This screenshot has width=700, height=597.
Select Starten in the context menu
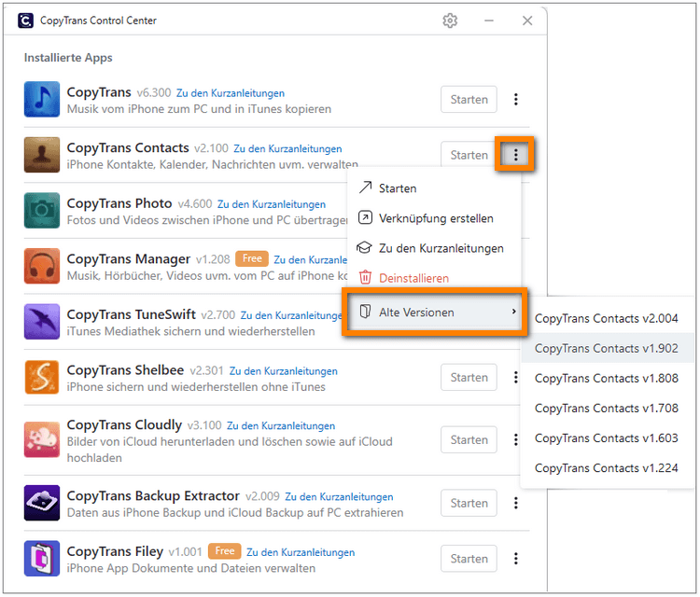[434, 188]
